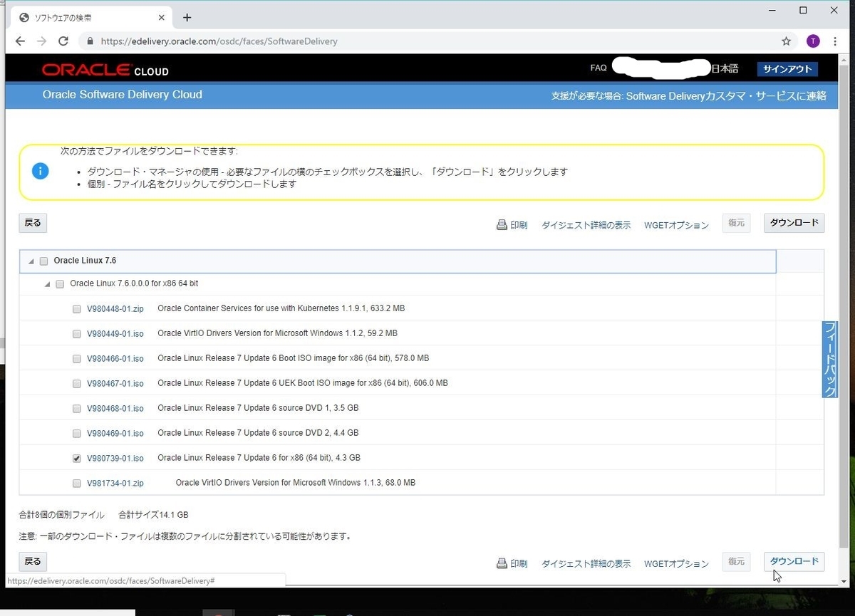Open the フィードバック side tab

click(x=829, y=360)
